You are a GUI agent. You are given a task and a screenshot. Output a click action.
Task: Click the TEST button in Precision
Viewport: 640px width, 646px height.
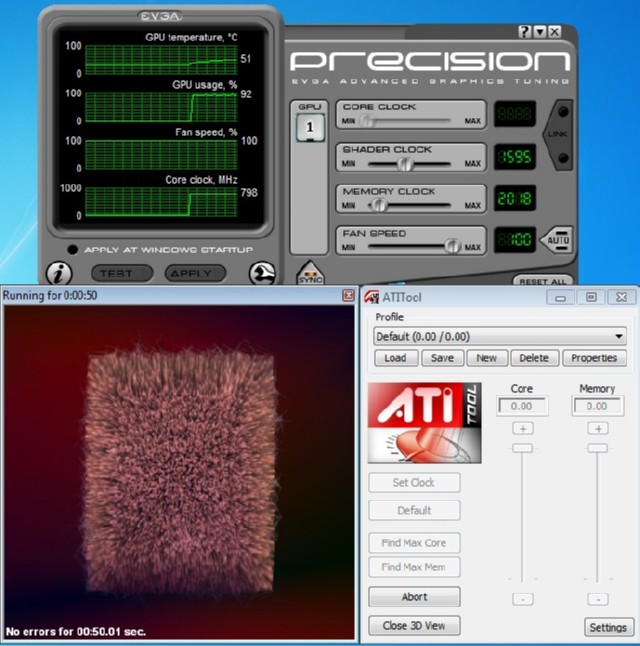tap(122, 273)
